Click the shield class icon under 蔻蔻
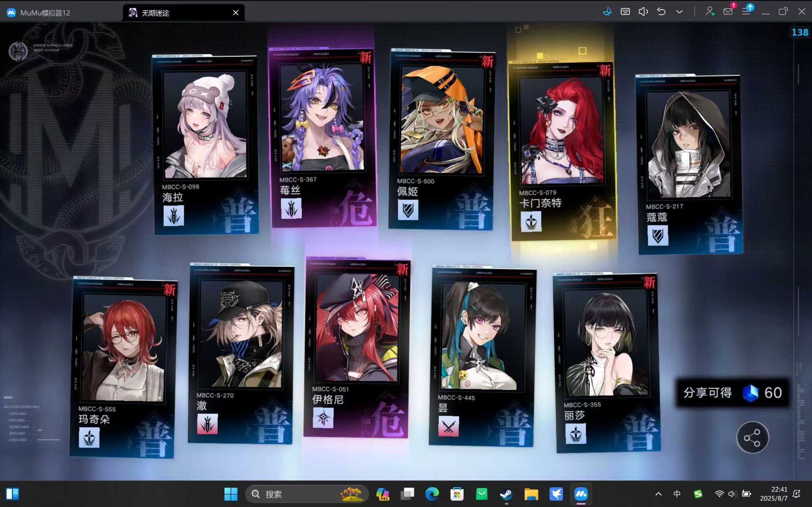The height and width of the screenshot is (507, 812). (x=658, y=236)
